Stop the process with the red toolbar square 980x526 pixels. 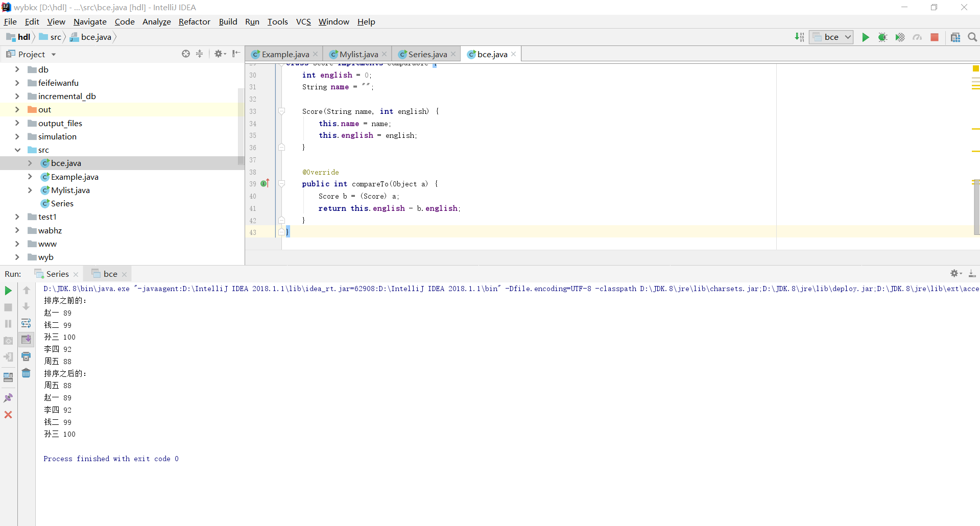click(935, 37)
